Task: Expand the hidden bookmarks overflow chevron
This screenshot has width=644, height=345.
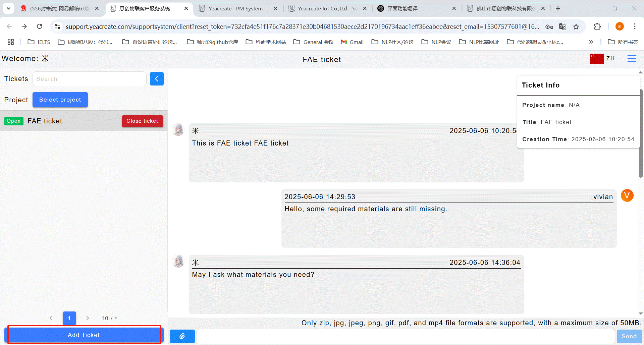Action: (591, 42)
